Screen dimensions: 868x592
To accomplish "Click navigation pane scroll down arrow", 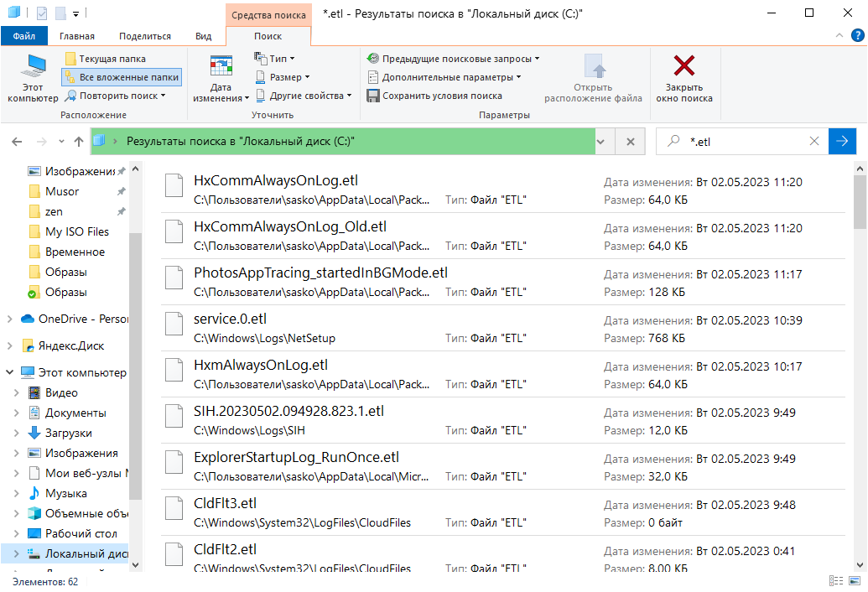I will coord(136,565).
